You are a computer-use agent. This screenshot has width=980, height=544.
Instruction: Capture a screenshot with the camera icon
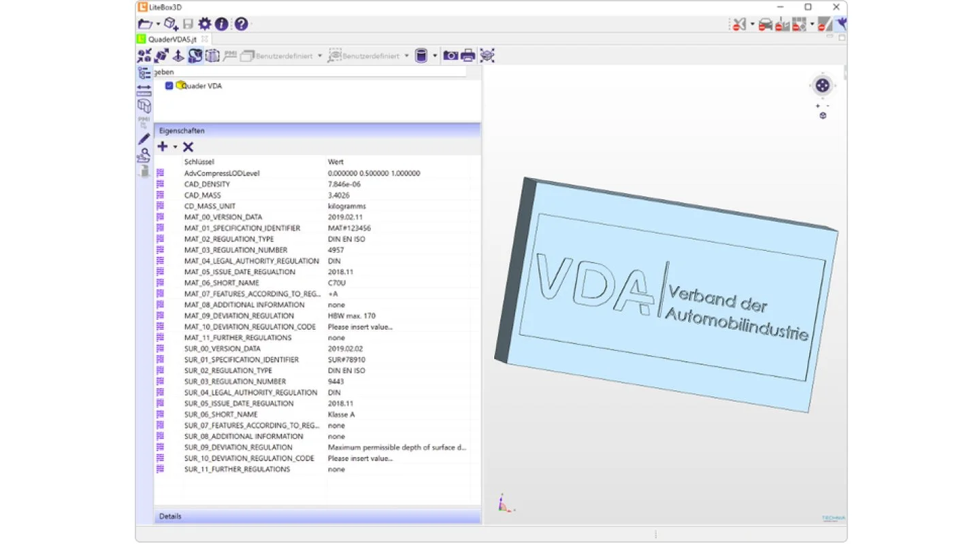(x=450, y=56)
